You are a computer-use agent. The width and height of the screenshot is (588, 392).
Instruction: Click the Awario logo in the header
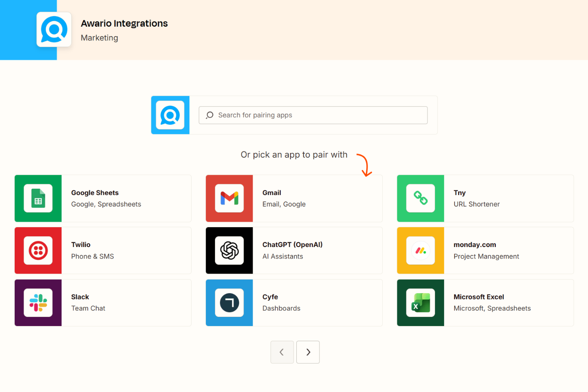54,29
